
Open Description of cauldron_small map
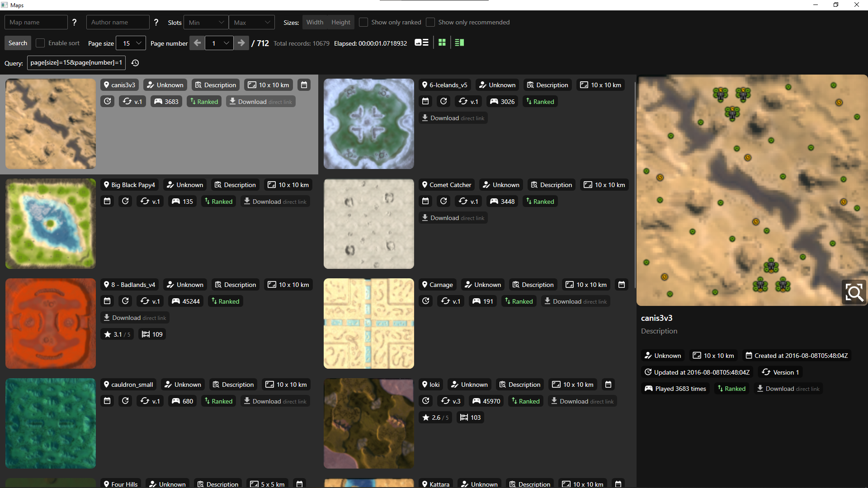tap(234, 385)
